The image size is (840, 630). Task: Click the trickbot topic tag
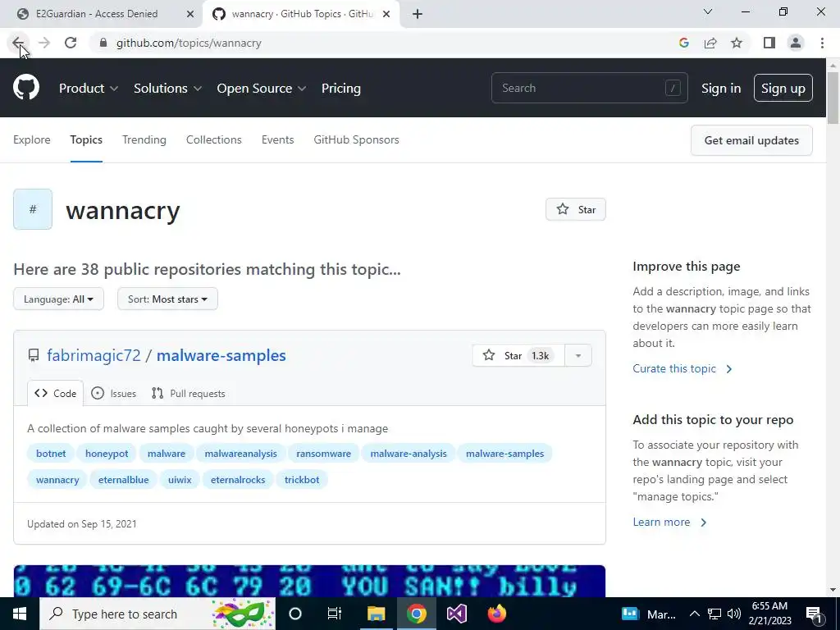(302, 479)
